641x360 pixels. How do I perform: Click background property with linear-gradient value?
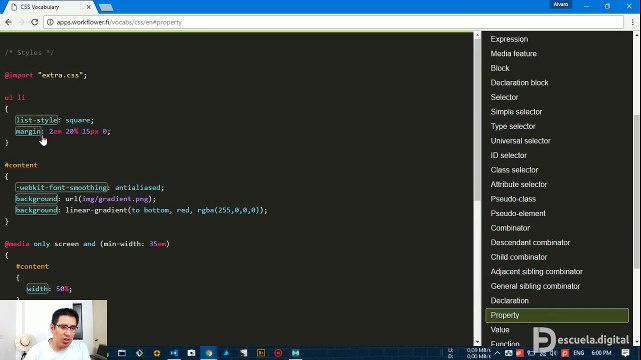(36, 210)
